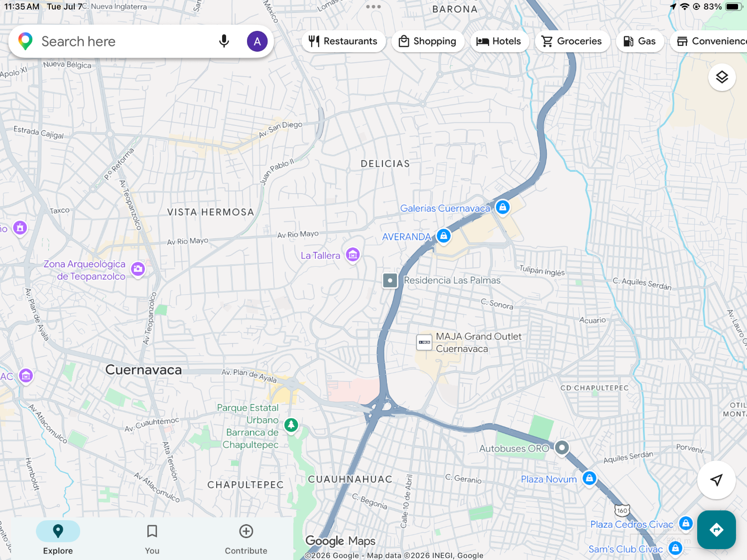
Task: Open the map layers button
Action: [x=722, y=77]
